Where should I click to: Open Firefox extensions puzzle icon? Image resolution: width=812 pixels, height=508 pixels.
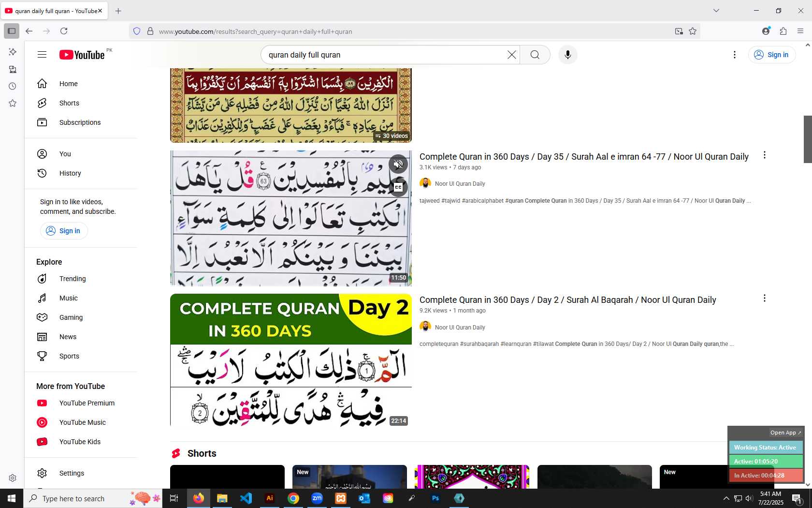pos(783,31)
